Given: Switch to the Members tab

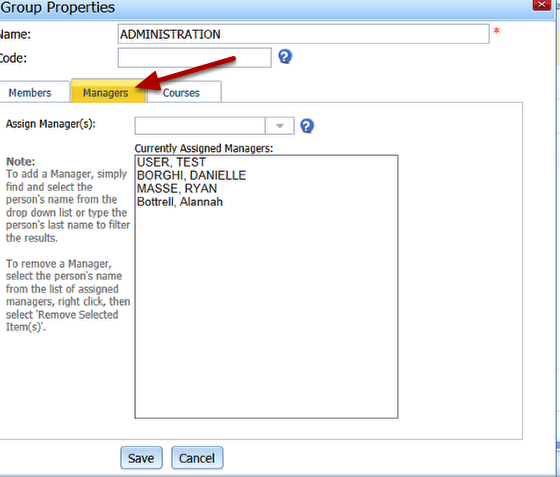Looking at the screenshot, I should [x=30, y=92].
